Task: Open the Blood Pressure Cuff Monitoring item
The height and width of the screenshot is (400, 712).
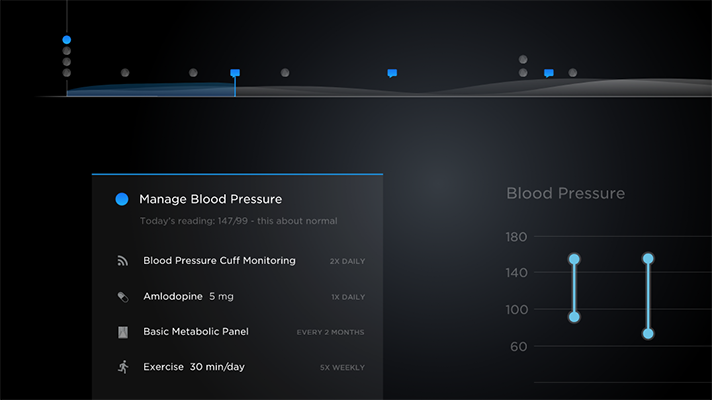Action: (219, 261)
